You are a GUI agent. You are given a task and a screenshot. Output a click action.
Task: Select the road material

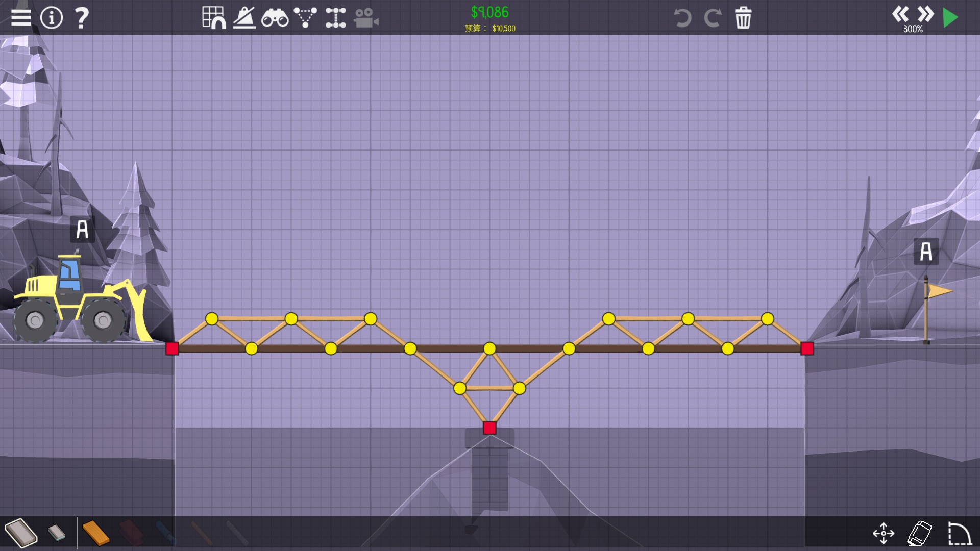(x=21, y=533)
